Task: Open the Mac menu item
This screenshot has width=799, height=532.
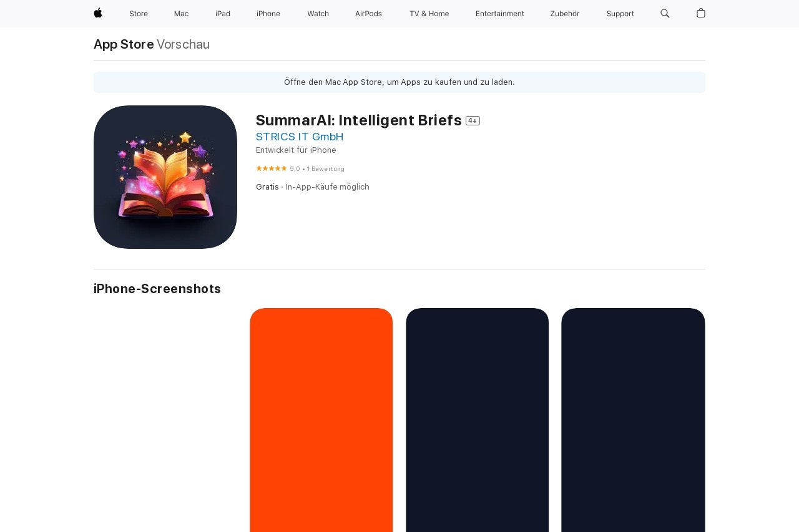Action: 181,14
